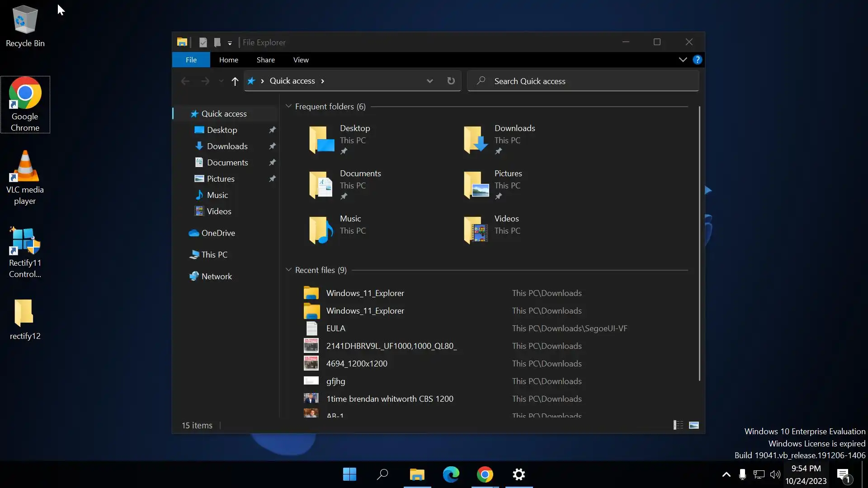Expand the address bar history dropdown

pyautogui.click(x=429, y=81)
